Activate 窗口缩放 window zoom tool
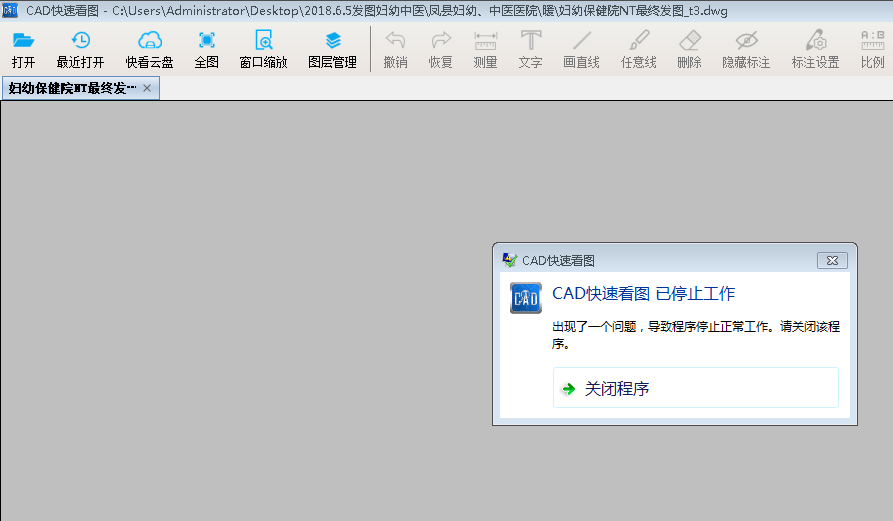This screenshot has height=521, width=893. coord(264,50)
